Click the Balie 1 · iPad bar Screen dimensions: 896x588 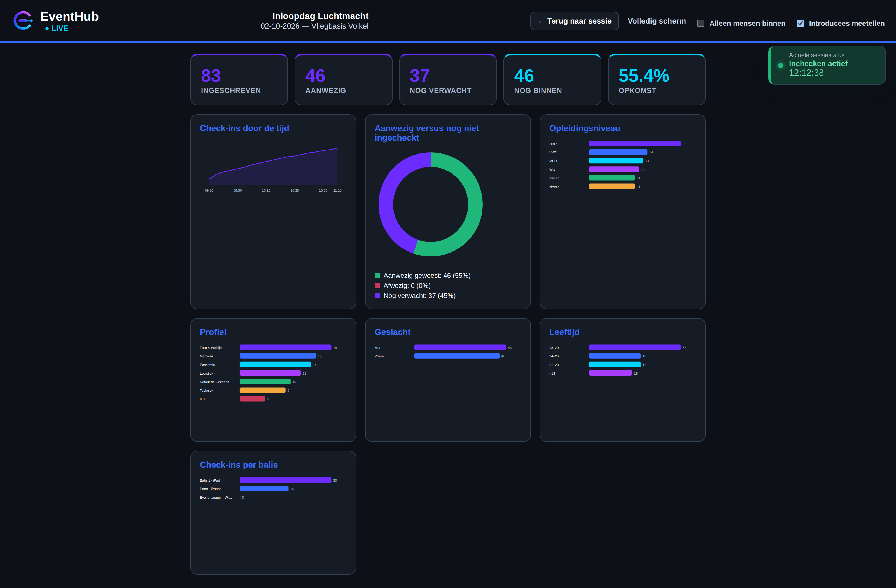coord(285,480)
